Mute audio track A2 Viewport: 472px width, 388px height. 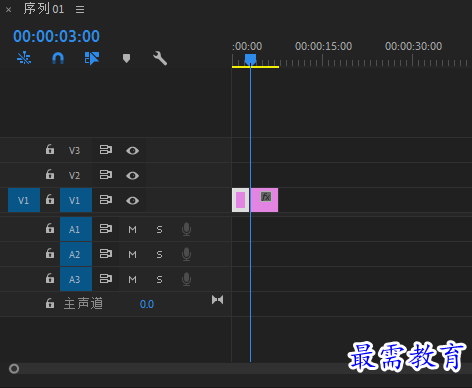[132, 254]
